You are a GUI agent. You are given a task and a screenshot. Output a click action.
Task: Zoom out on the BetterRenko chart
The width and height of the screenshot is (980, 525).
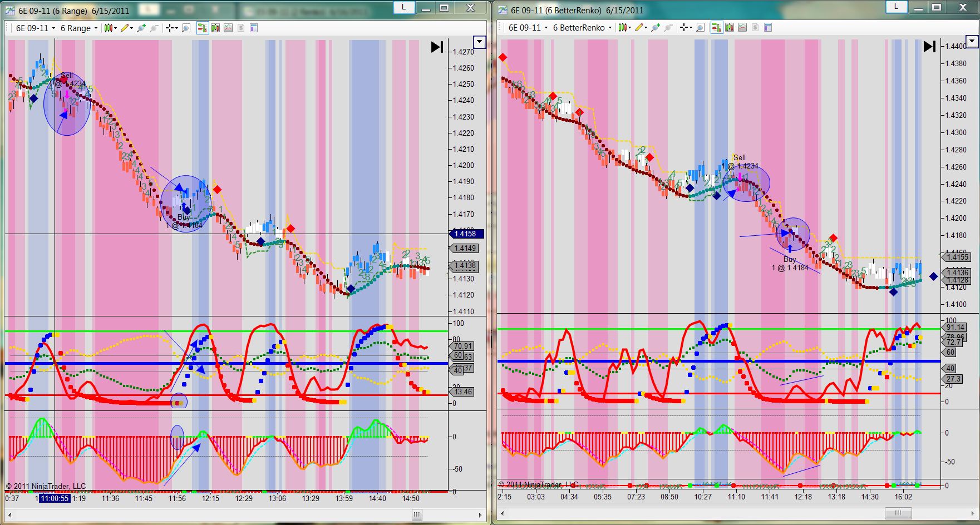pos(668,27)
